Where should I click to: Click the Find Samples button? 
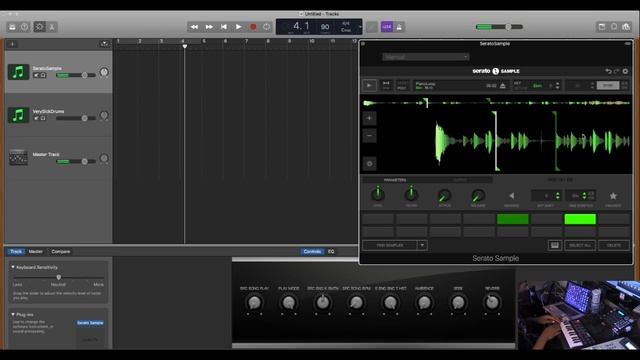390,245
